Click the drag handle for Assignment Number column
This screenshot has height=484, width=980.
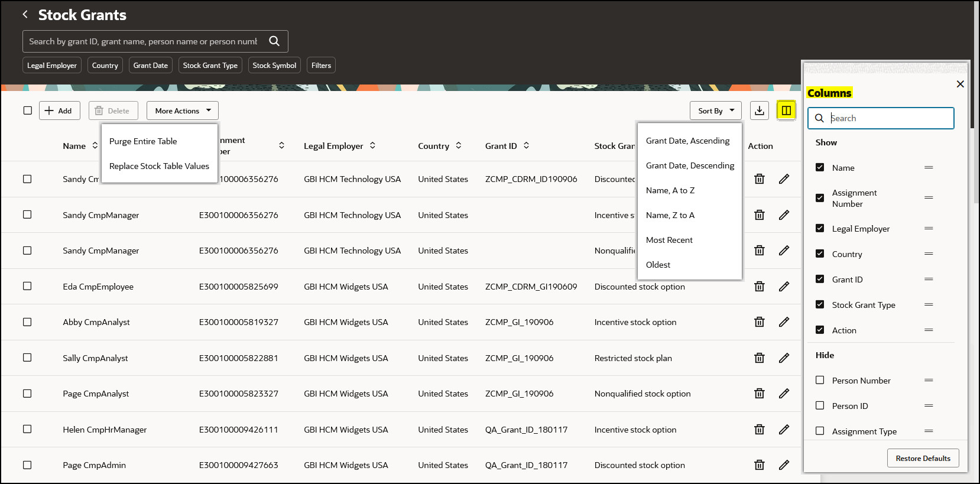[x=929, y=198]
